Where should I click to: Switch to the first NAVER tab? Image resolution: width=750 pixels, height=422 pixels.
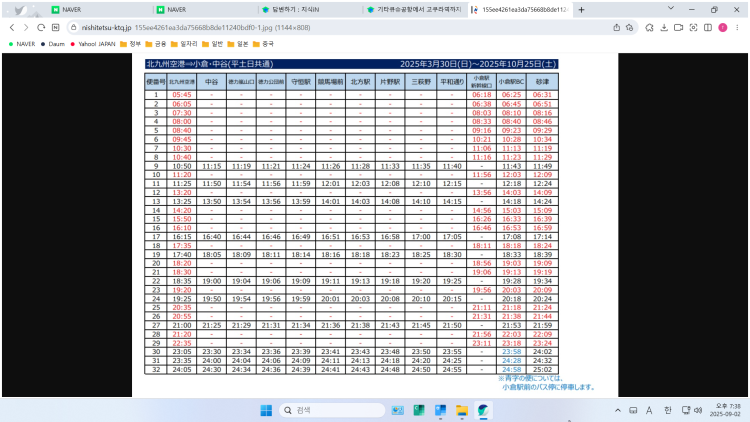click(99, 10)
